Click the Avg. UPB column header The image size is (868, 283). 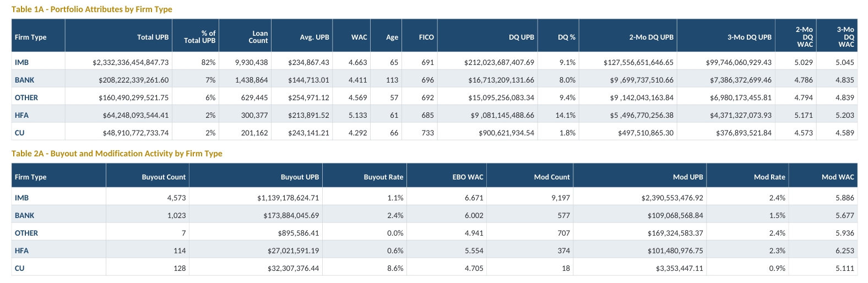pyautogui.click(x=314, y=37)
